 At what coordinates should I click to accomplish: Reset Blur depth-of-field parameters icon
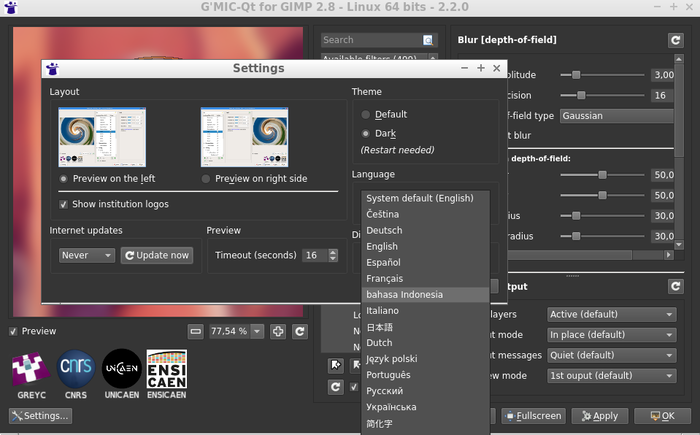click(675, 40)
